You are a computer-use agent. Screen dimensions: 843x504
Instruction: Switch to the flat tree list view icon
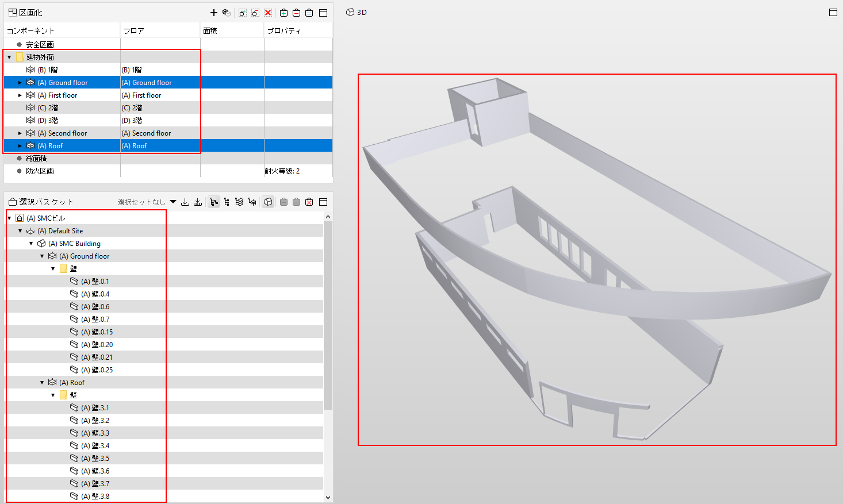[227, 202]
